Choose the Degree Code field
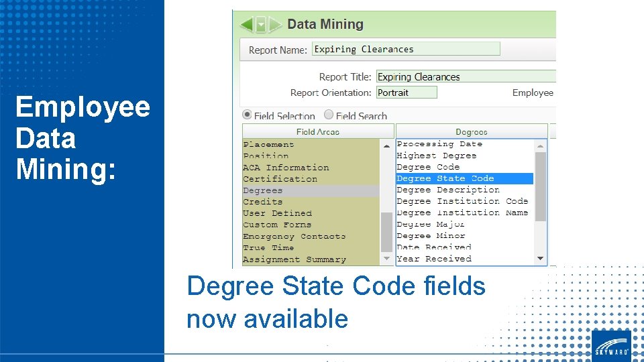This screenshot has height=362, width=644. coord(465,167)
